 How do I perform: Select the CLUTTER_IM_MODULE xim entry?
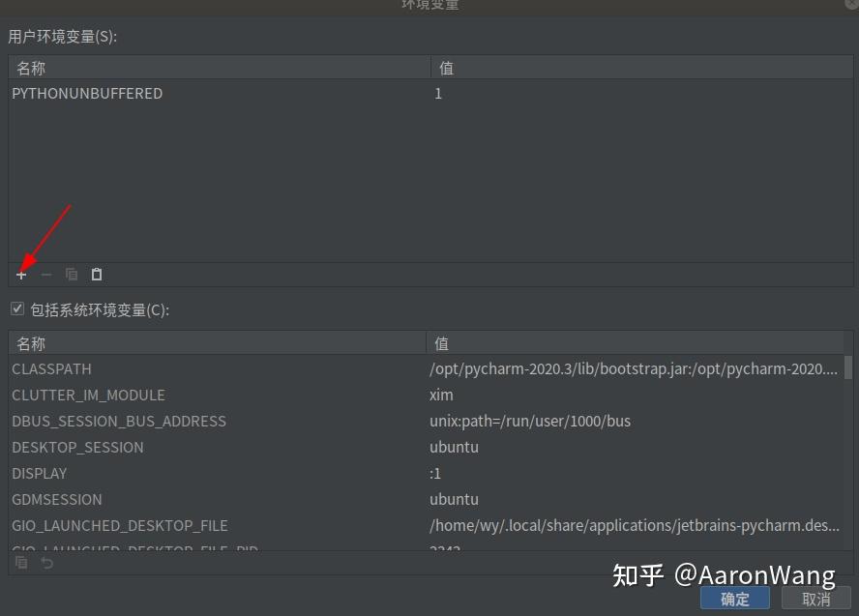click(x=88, y=395)
